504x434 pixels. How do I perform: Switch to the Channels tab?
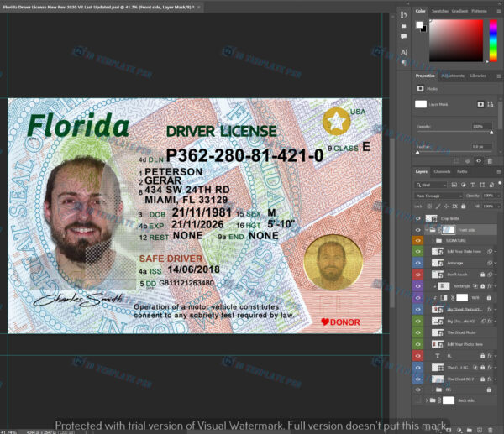click(x=442, y=171)
